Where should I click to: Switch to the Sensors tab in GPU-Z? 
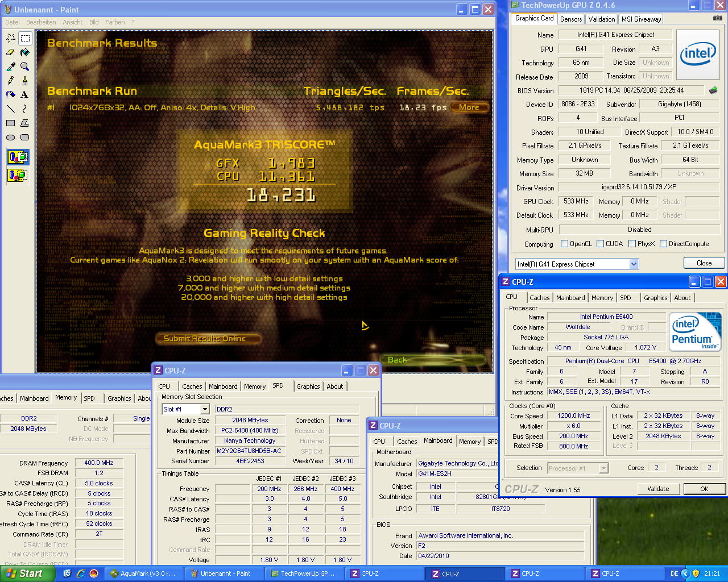tap(571, 19)
